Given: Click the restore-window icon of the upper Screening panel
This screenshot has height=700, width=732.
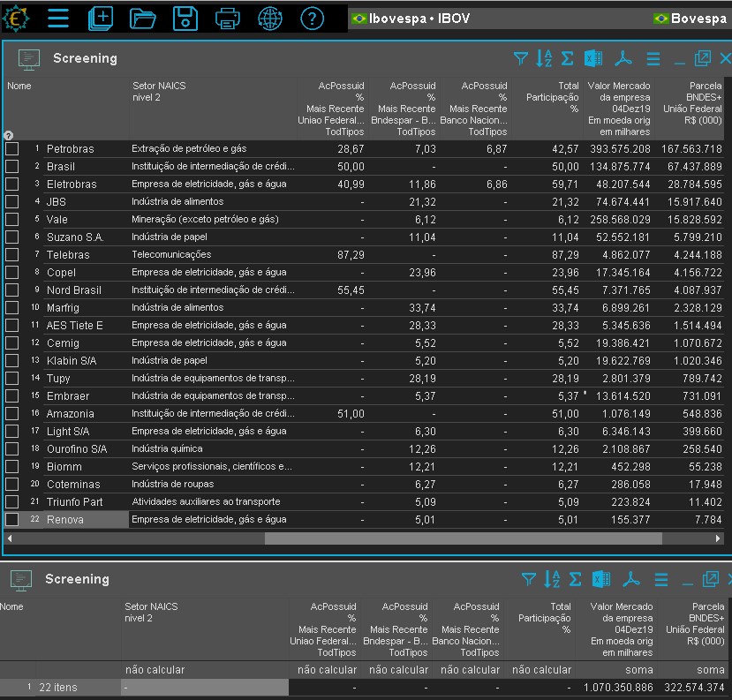Looking at the screenshot, I should (703, 58).
